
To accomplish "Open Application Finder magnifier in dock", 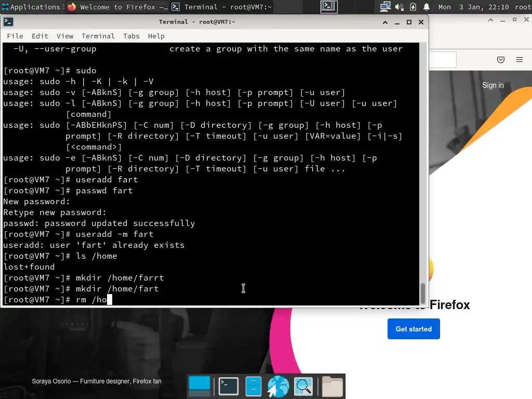I will (303, 386).
